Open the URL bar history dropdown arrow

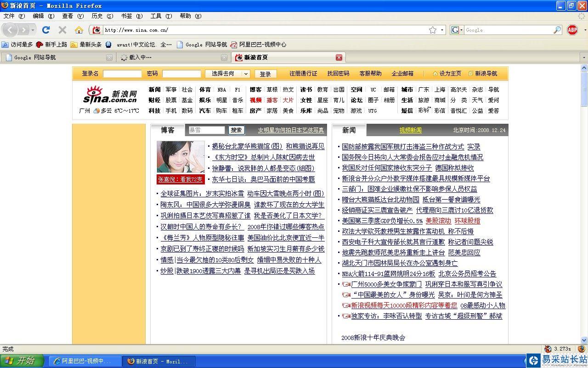click(443, 30)
